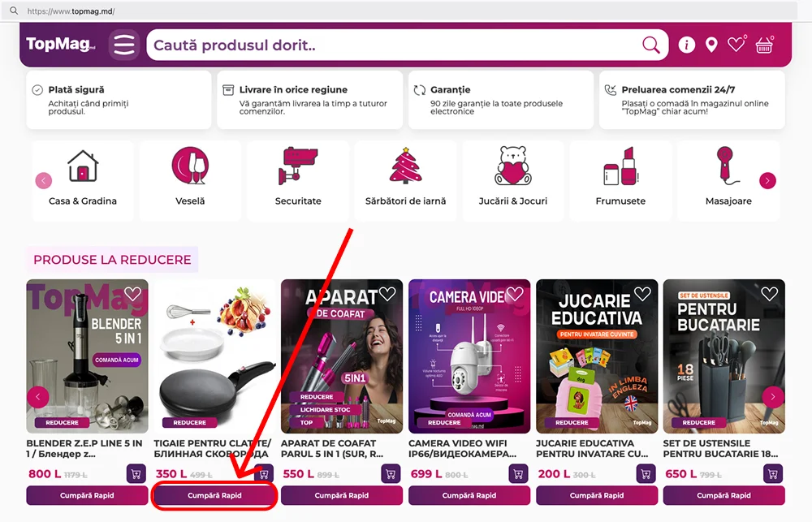Favorite the Blender 5 in 1 product heart
Image resolution: width=812 pixels, height=522 pixels.
132,294
